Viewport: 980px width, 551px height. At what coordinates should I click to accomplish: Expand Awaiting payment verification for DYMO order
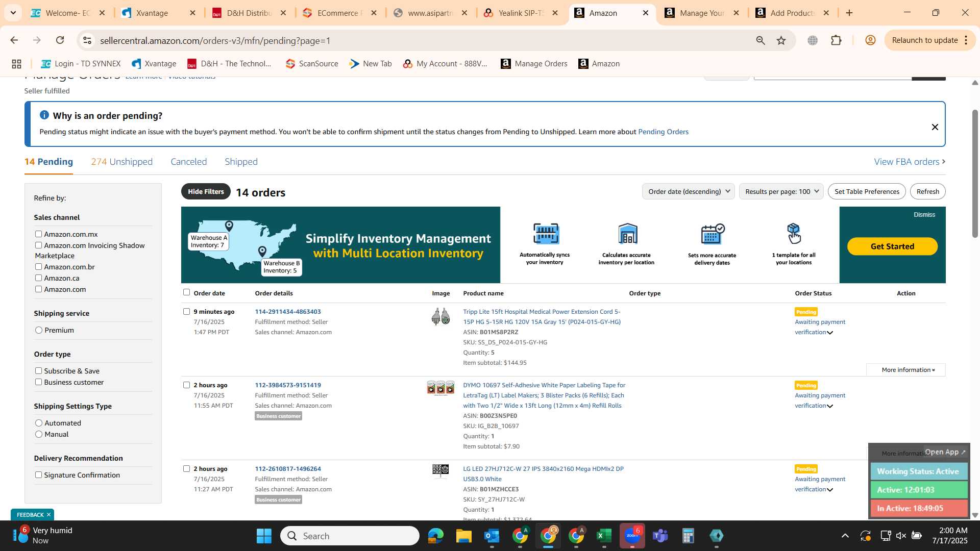(830, 406)
